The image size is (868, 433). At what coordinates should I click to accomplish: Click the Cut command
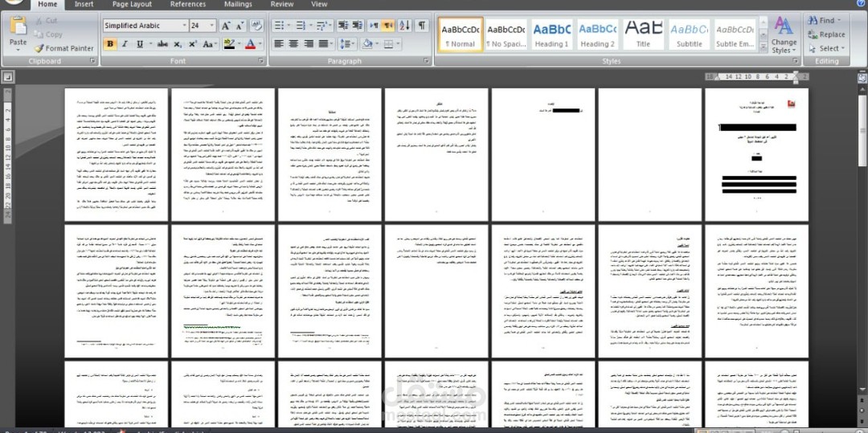point(45,20)
